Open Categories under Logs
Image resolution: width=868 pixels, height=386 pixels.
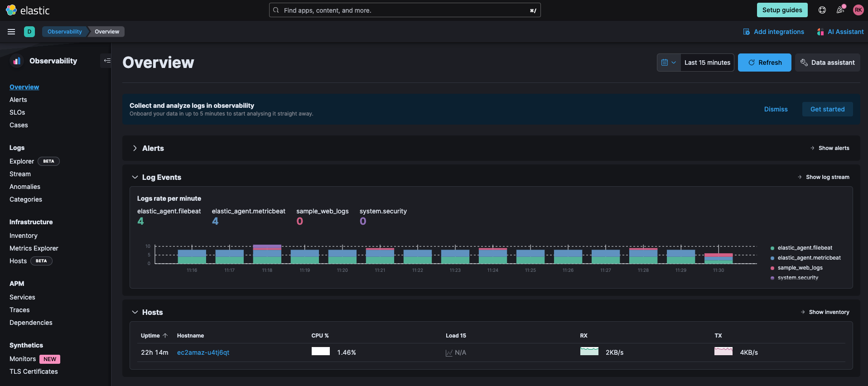pos(26,199)
